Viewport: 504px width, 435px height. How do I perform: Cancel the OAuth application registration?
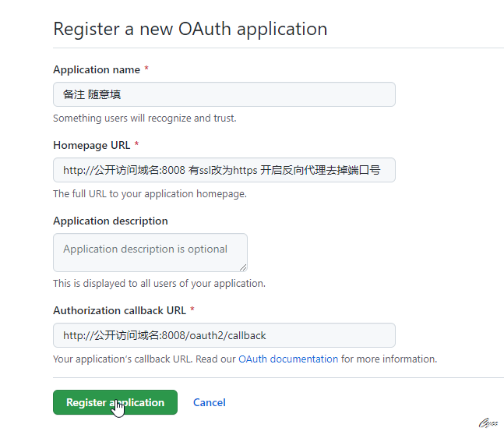coord(210,402)
